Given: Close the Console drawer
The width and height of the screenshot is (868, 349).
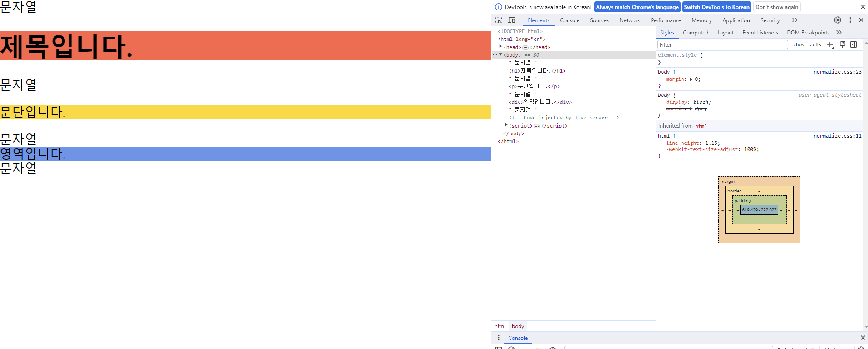Looking at the screenshot, I should tap(863, 338).
